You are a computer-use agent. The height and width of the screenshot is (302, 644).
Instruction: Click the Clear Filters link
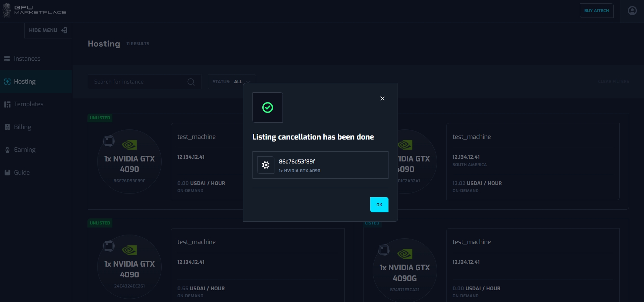coord(613,82)
